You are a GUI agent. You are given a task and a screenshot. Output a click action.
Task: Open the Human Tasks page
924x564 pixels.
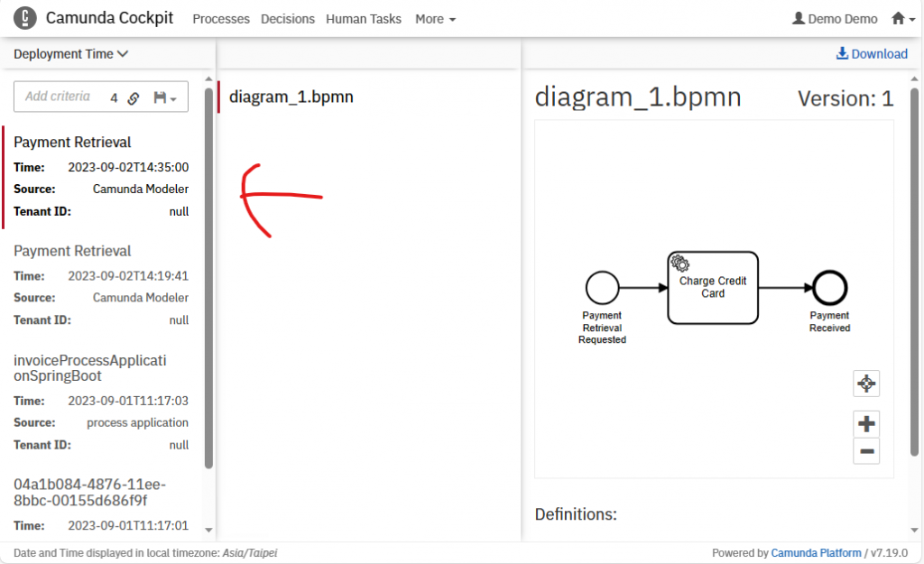364,19
